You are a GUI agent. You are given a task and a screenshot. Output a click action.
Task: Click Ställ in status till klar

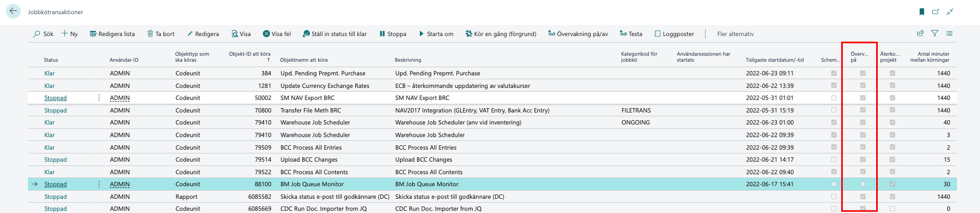[x=335, y=34]
